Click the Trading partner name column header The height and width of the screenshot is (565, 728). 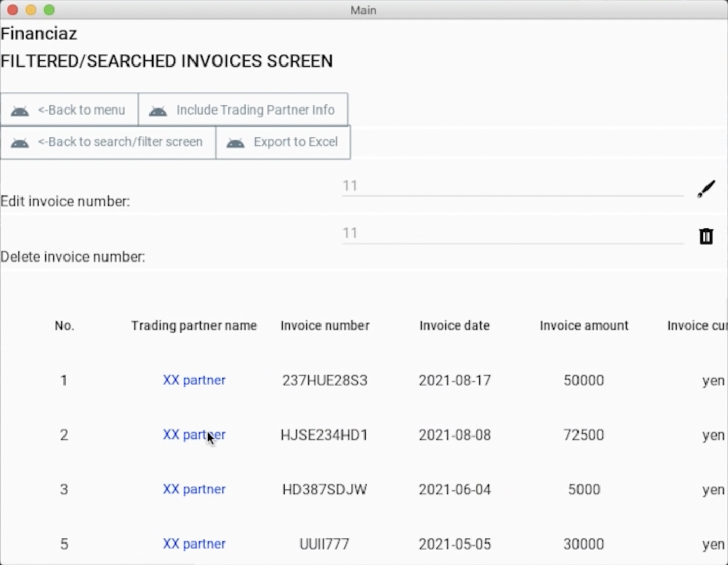(194, 325)
